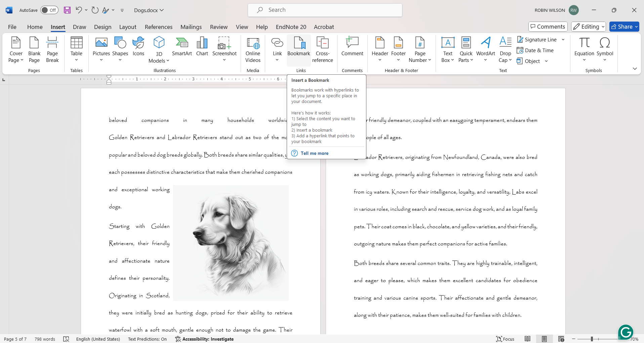
Task: Open the Comments panel
Action: (548, 27)
